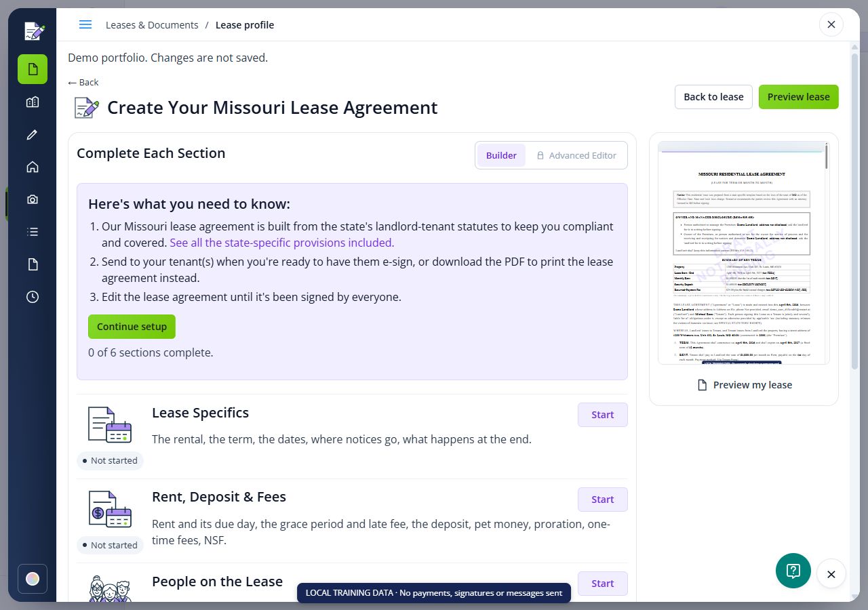Open the teal help chat button

tap(793, 571)
